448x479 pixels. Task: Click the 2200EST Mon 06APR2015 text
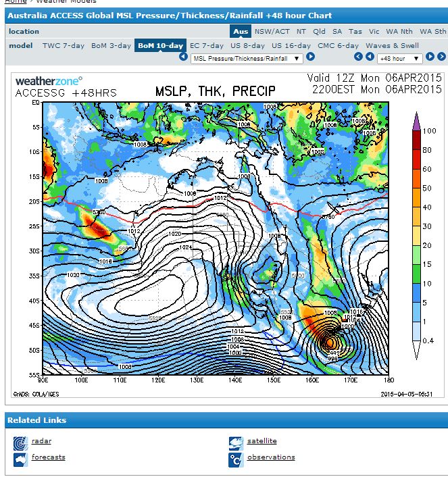coord(377,89)
